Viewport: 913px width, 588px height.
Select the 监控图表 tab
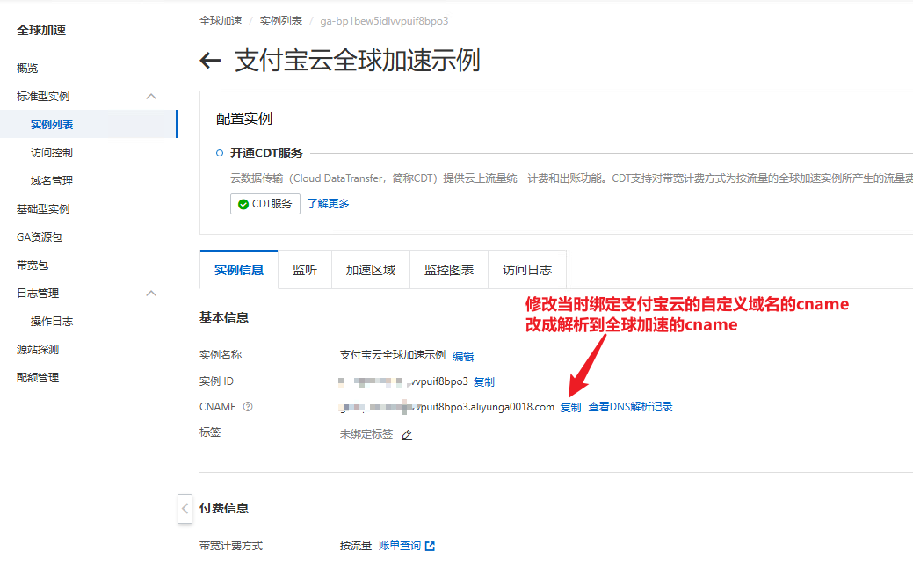click(x=449, y=270)
